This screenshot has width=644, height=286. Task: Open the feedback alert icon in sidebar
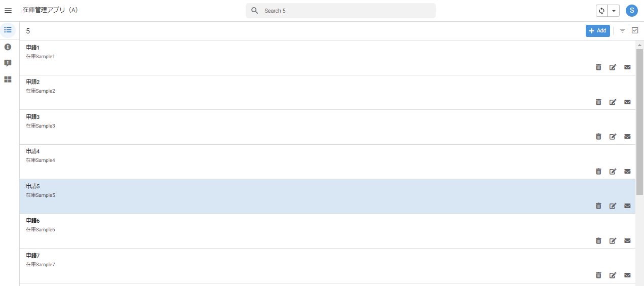[8, 63]
